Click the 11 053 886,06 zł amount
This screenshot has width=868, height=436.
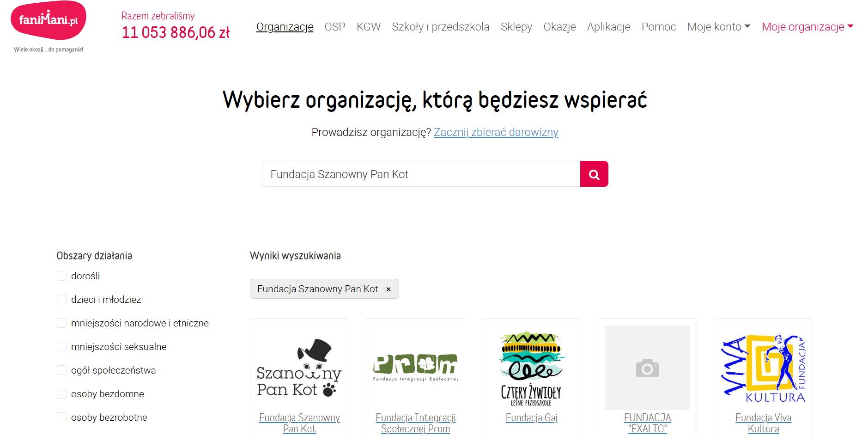pos(176,32)
